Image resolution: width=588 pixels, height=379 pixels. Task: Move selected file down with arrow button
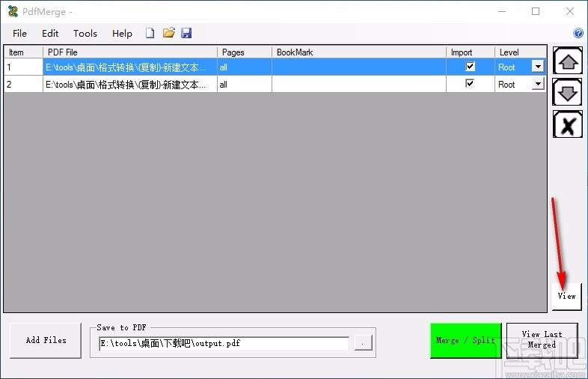click(x=568, y=92)
